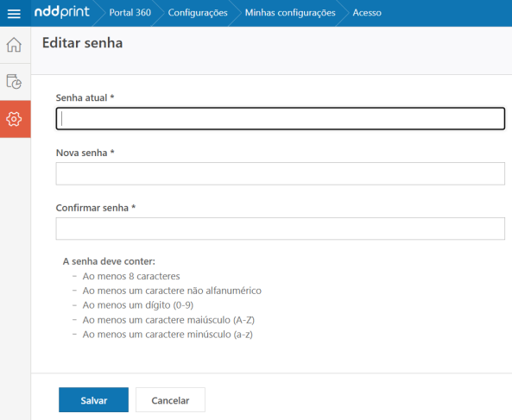
Task: Navigate to Portal 360 breadcrumb
Action: point(130,13)
